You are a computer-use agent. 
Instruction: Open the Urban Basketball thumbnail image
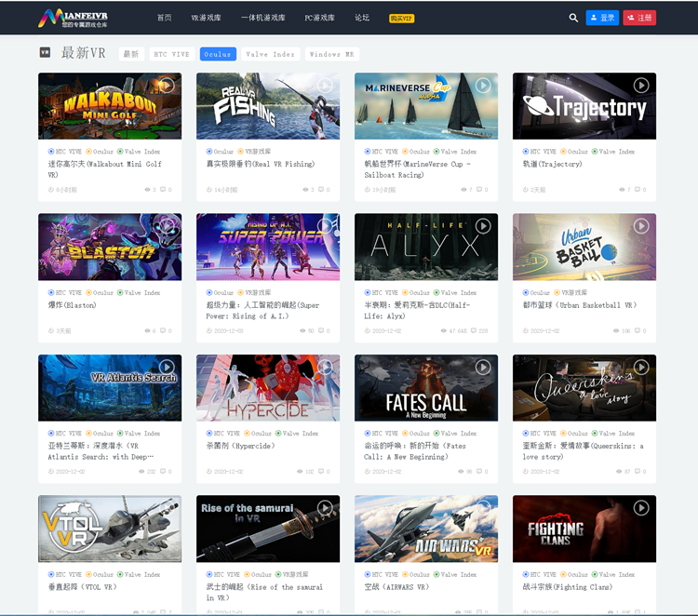584,247
